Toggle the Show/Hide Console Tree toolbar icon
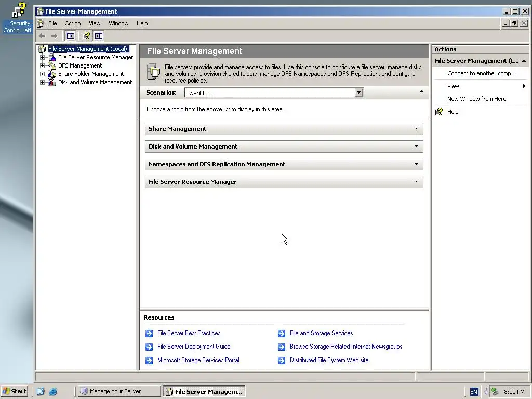The height and width of the screenshot is (399, 532). tap(71, 36)
